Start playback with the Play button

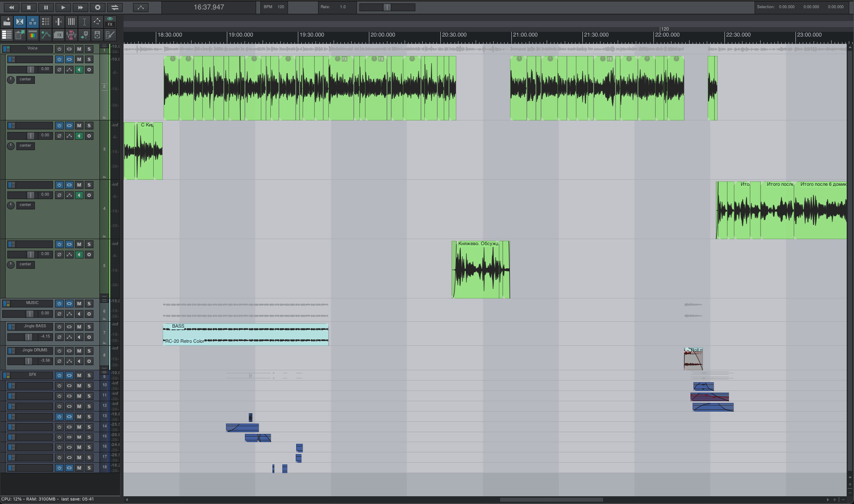coord(63,7)
